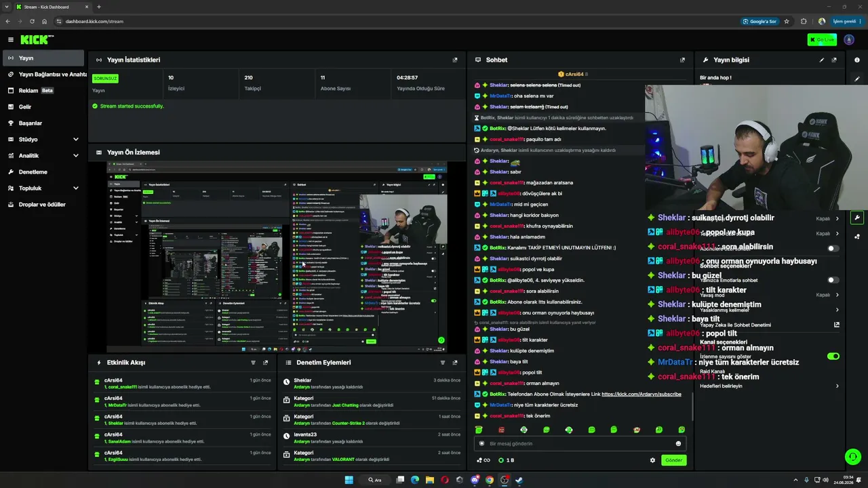Viewport: 868px width, 488px height.
Task: Open Chrome from the taskbar
Action: (x=490, y=480)
